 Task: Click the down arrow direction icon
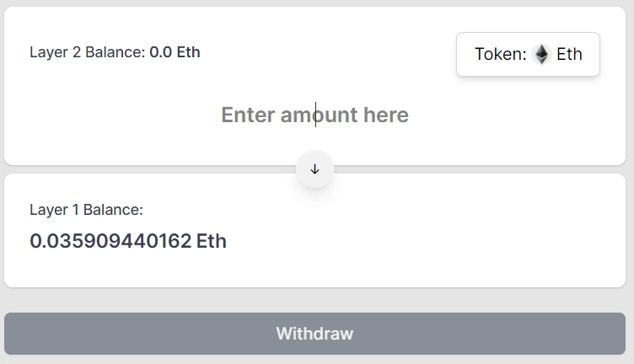tap(315, 169)
